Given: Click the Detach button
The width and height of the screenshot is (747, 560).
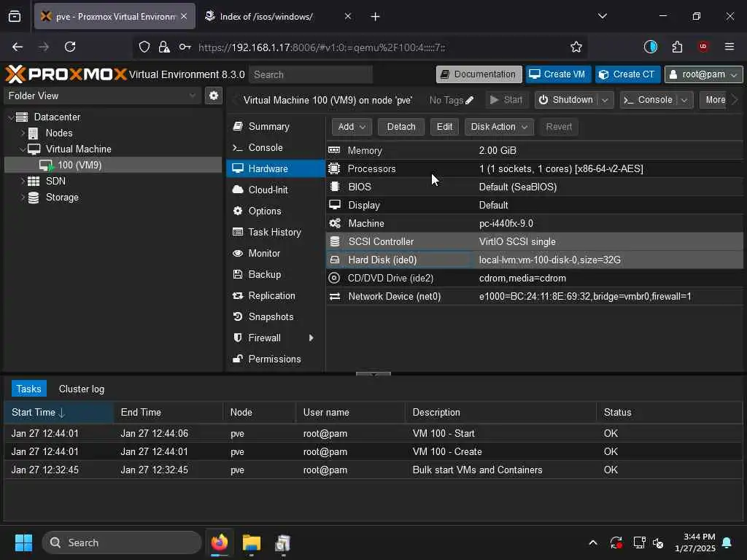Looking at the screenshot, I should [401, 127].
